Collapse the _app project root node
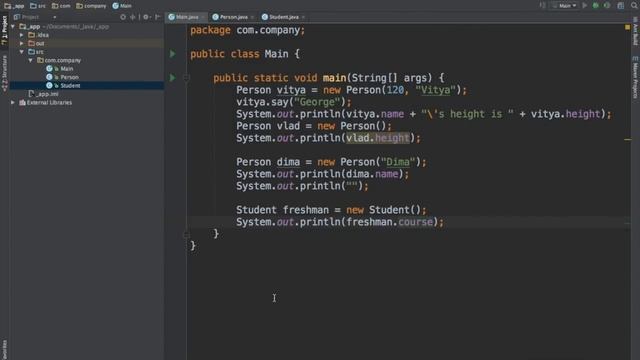The width and height of the screenshot is (640, 360). click(x=13, y=27)
